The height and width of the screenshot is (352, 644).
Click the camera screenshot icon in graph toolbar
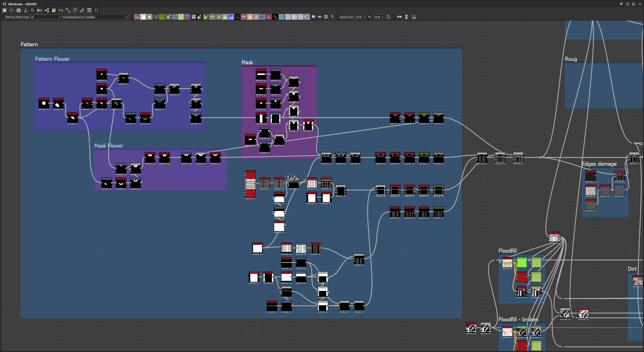click(x=19, y=10)
